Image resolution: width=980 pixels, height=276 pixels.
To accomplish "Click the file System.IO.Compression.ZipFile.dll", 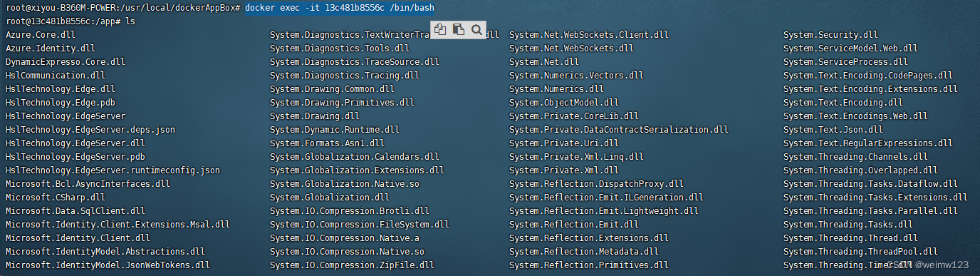I will 352,265.
